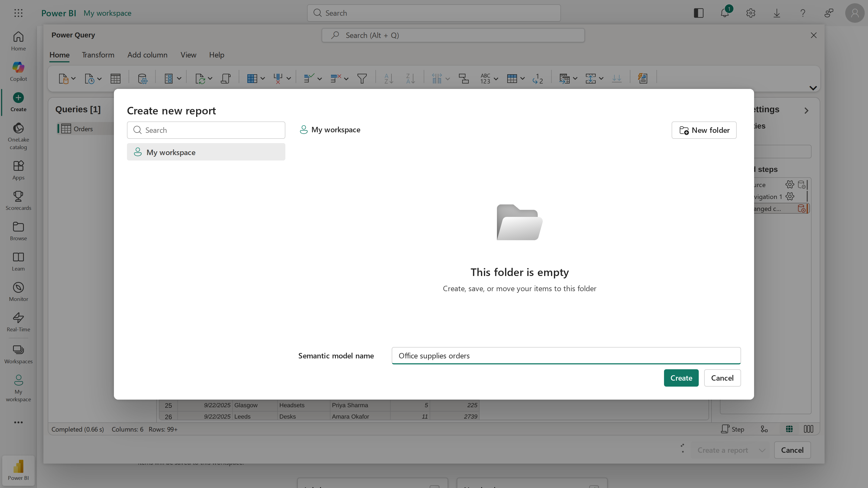
Task: Open the Help ribbon tab
Action: click(217, 55)
